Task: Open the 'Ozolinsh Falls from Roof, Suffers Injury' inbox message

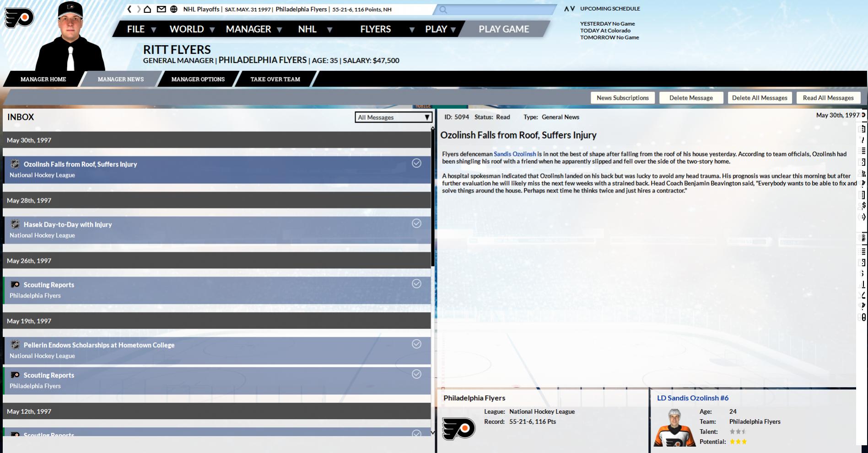Action: click(x=217, y=170)
